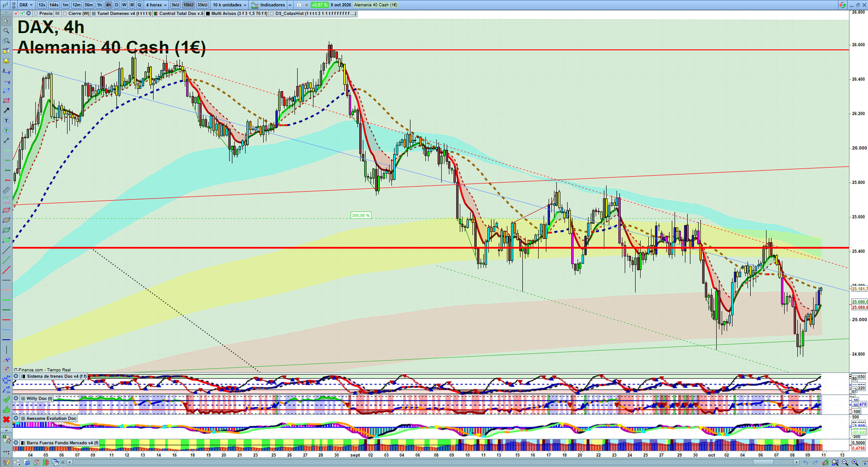The width and height of the screenshot is (868, 467).
Task: Close the Willy Doc indicator panel
Action: 16,398
